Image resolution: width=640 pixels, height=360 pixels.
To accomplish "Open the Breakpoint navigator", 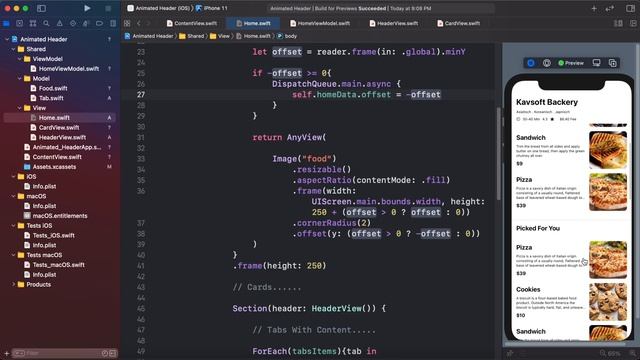I will pyautogui.click(x=99, y=23).
